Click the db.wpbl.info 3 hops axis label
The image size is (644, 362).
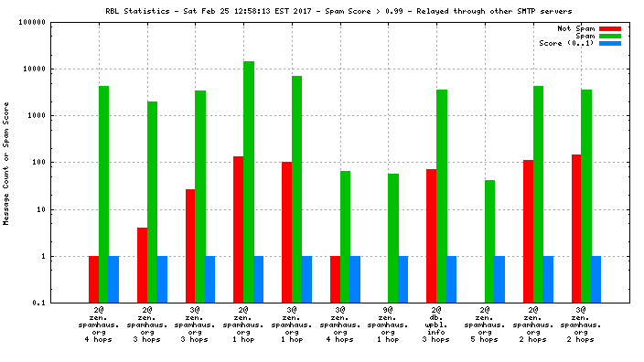[435, 325]
